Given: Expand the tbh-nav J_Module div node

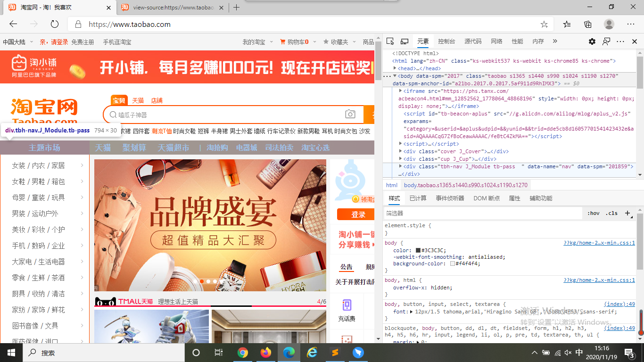Looking at the screenshot, I should coord(401,166).
